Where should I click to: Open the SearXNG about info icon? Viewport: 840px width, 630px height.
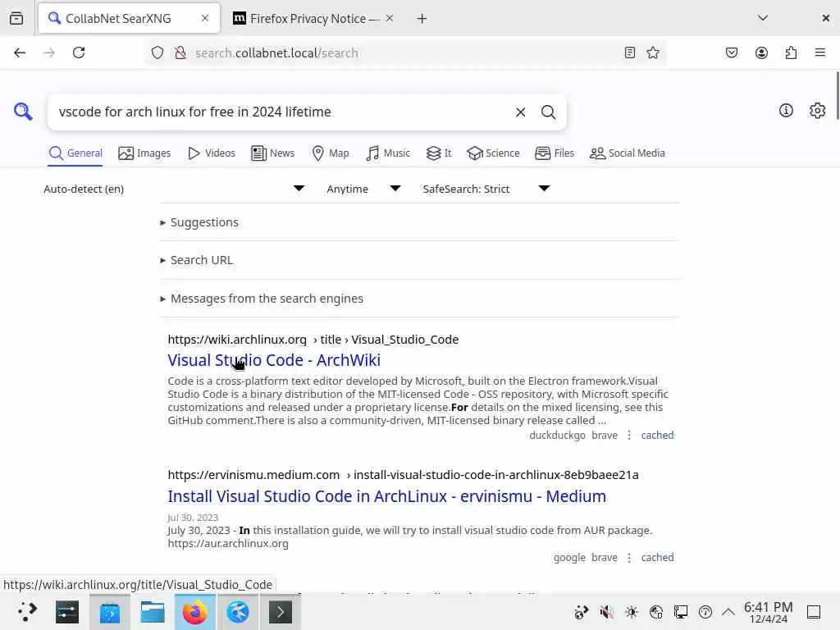click(786, 111)
